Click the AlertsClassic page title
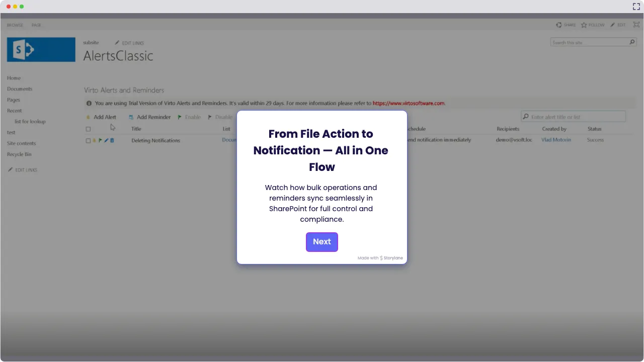This screenshot has height=362, width=644. tap(118, 56)
